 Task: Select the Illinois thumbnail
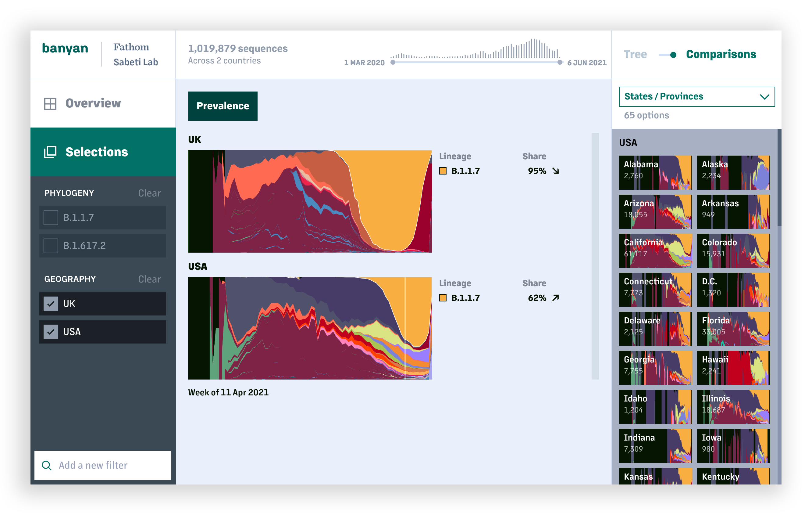[733, 407]
